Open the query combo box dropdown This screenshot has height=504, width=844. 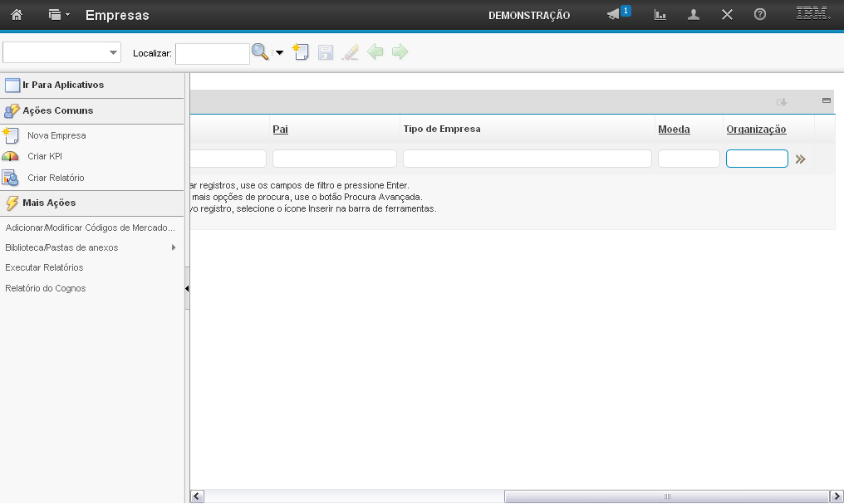coord(114,53)
